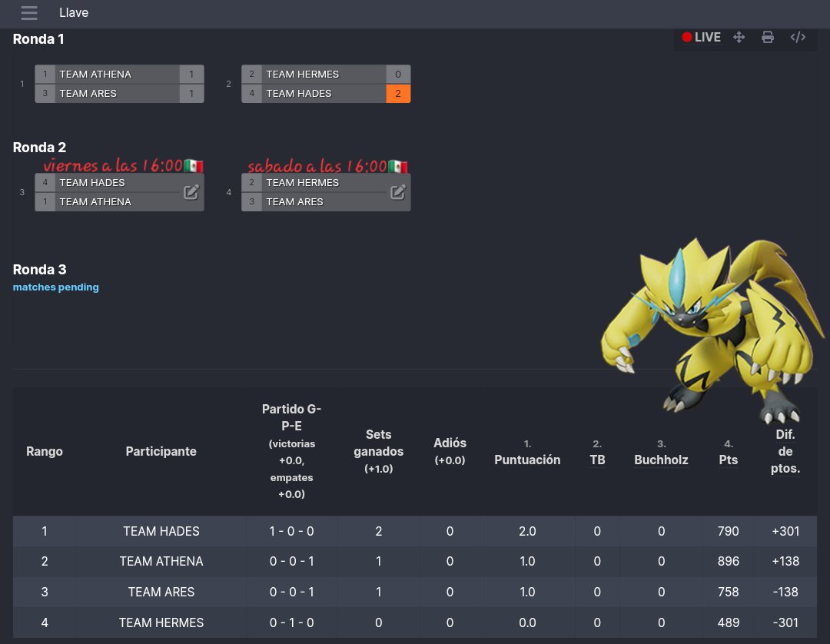Click sabado a las 16:00 schedule note
The image size is (830, 644).
(x=327, y=166)
